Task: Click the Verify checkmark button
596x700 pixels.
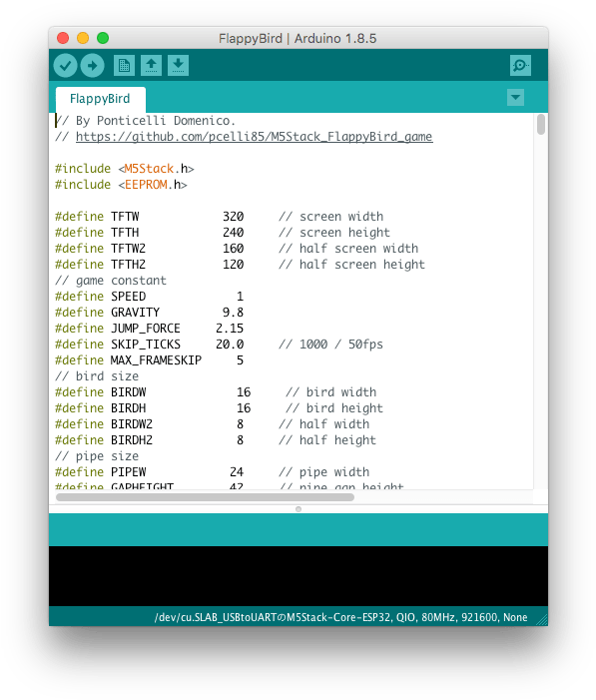Action: (x=66, y=66)
